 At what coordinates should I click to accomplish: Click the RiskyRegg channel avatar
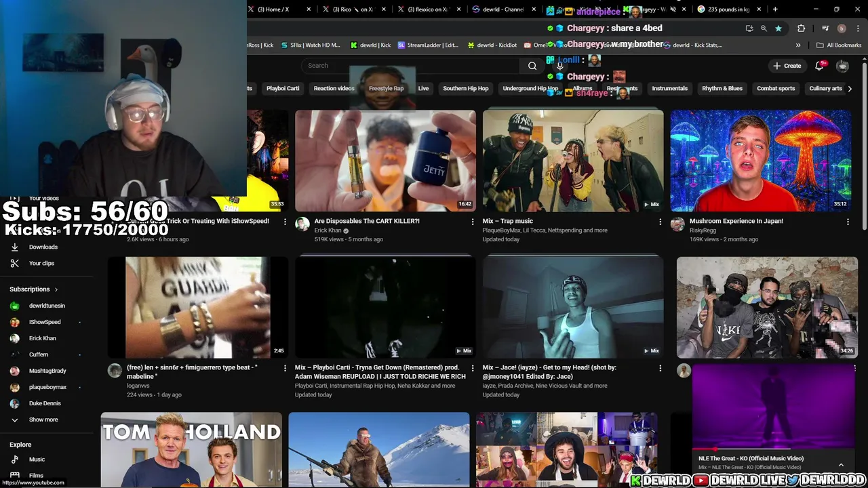point(677,224)
